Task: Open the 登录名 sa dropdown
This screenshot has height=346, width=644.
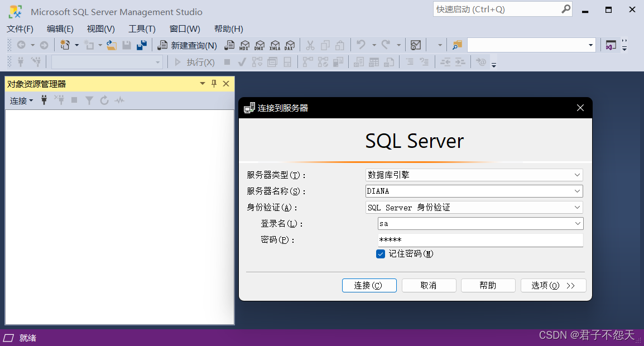Action: pos(578,224)
